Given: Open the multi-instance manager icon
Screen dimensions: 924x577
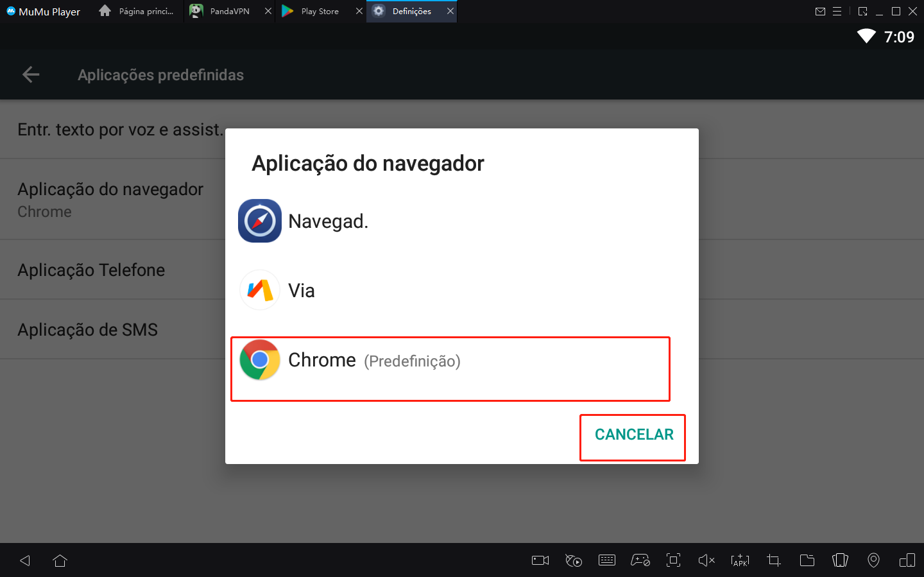Looking at the screenshot, I should pyautogui.click(x=907, y=560).
